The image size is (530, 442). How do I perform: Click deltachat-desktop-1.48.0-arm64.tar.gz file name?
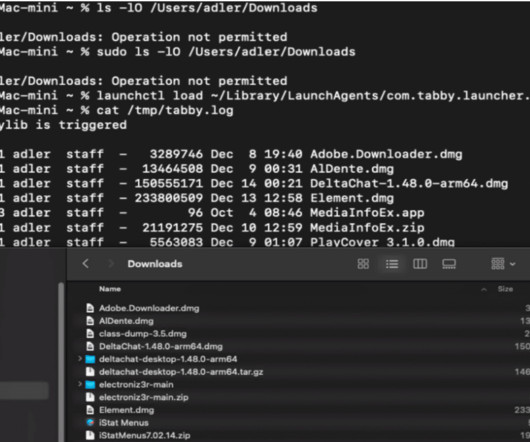(181, 372)
